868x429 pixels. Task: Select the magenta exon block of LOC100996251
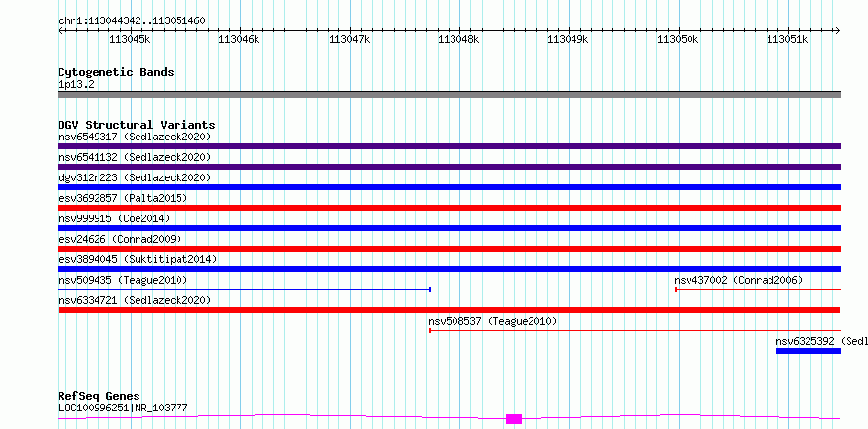tap(514, 419)
